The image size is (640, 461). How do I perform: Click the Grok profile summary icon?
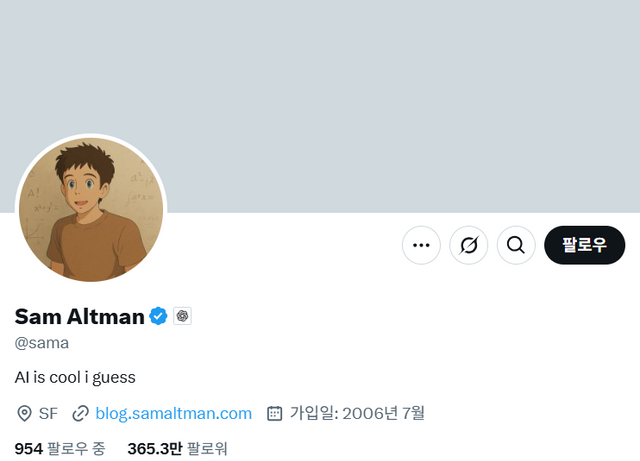point(468,245)
